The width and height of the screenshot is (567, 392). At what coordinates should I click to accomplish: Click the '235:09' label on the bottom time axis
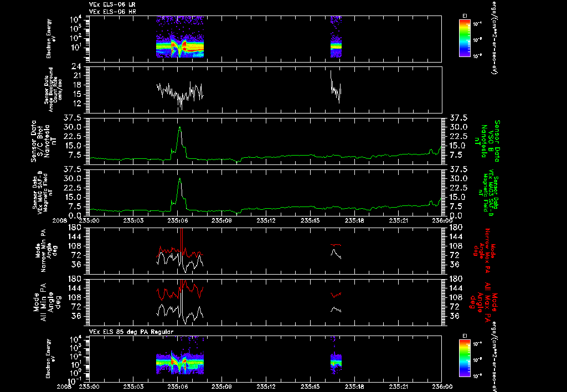[x=221, y=386]
